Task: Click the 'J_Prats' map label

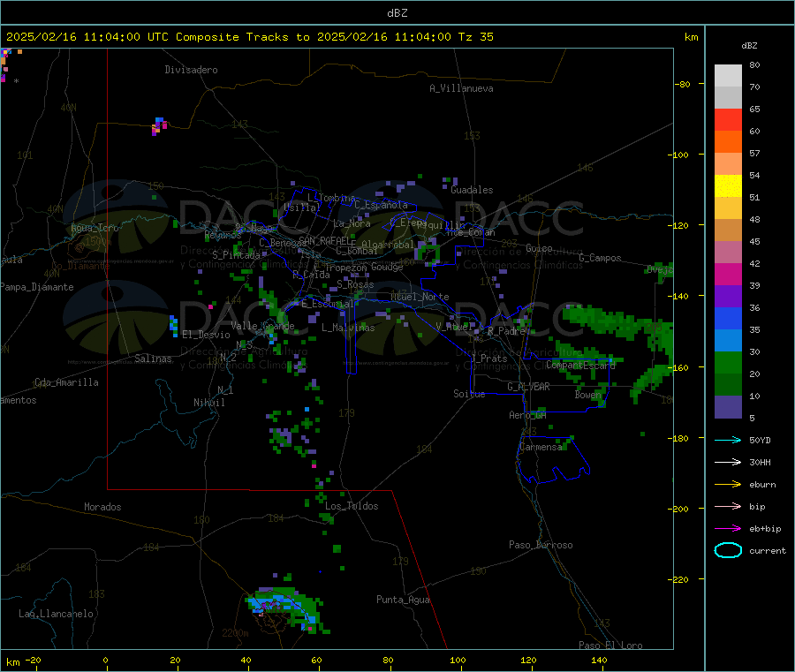Action: pyautogui.click(x=488, y=359)
